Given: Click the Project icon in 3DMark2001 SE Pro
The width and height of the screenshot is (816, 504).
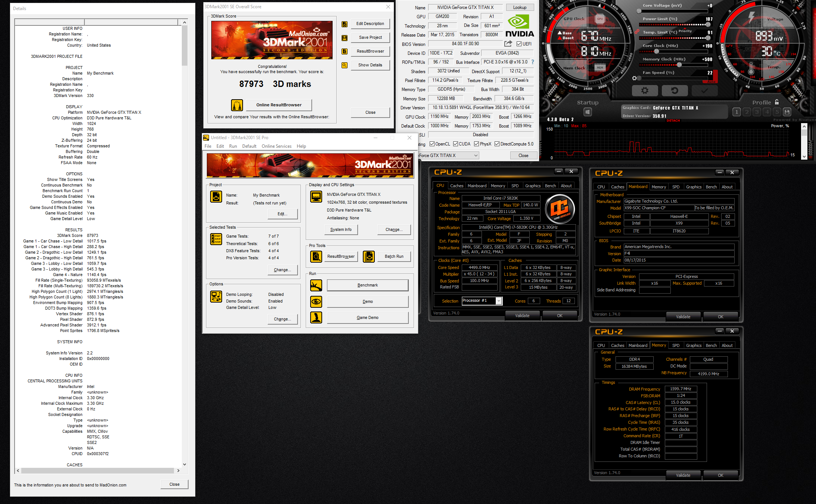Looking at the screenshot, I should click(216, 196).
